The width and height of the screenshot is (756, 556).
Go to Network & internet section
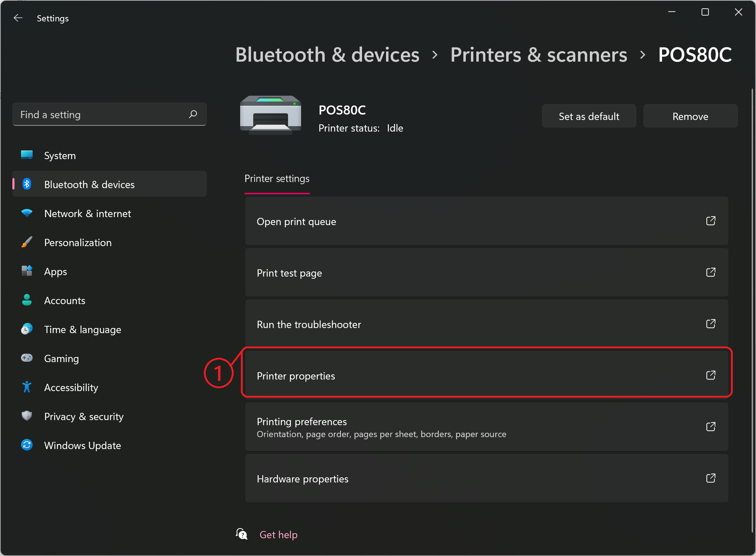coord(87,213)
